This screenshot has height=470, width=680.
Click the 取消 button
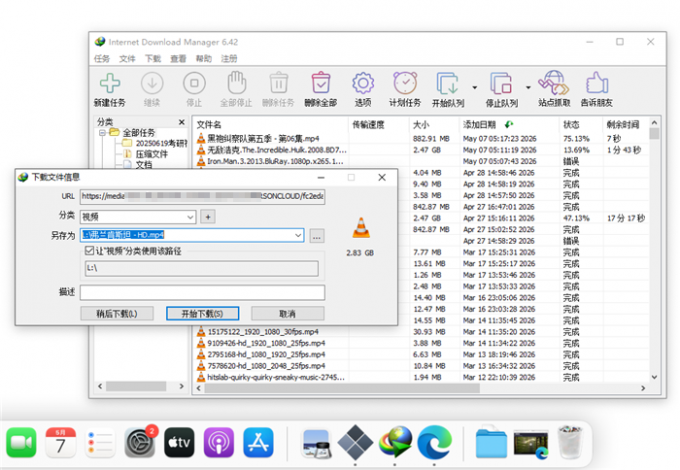pos(288,313)
